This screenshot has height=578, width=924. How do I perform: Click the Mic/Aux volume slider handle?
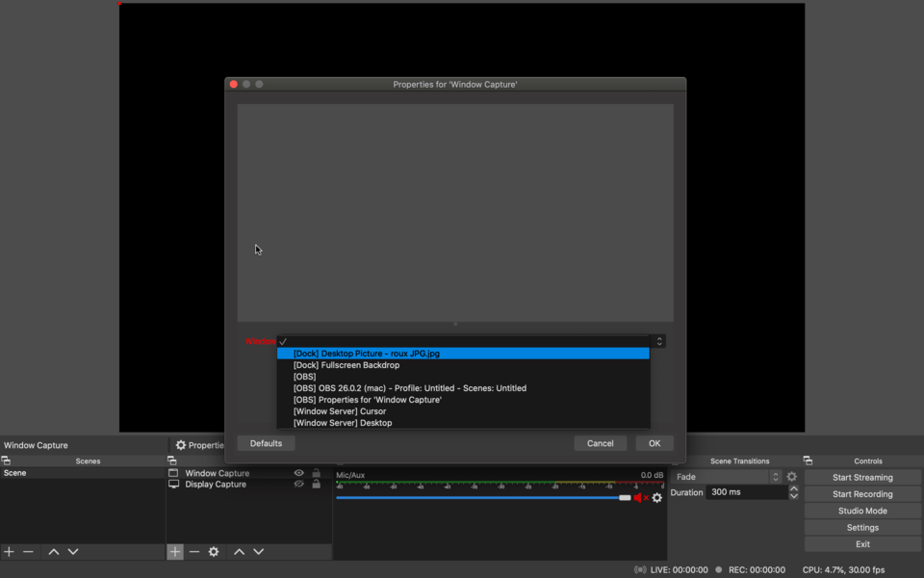tap(625, 498)
